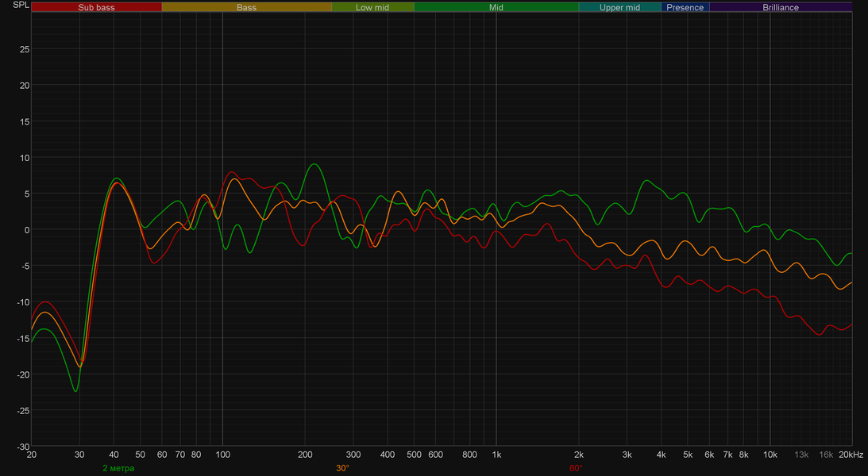Viewport: 868px width, 476px height.
Task: Click the 50 Hz frequency axis label
Action: pyautogui.click(x=141, y=455)
